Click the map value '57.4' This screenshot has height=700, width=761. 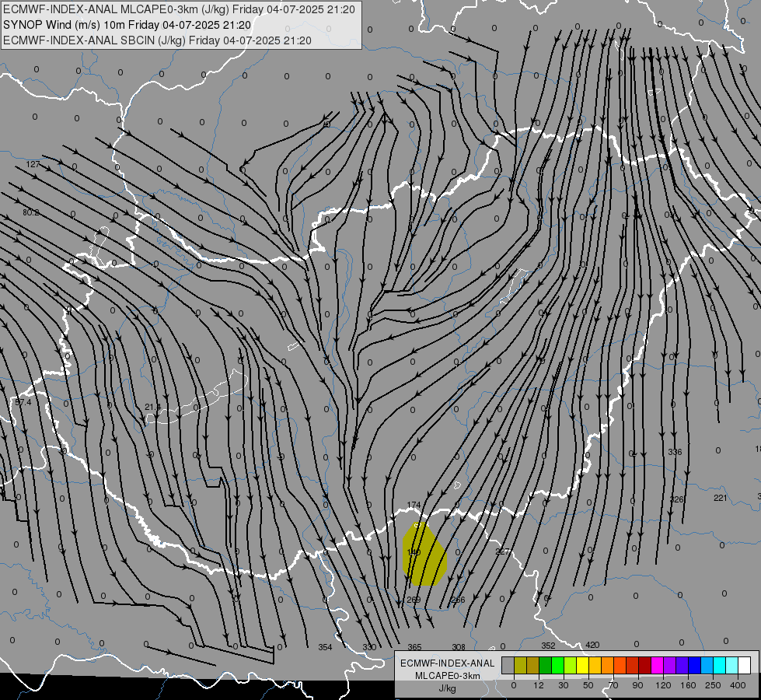coord(23,402)
